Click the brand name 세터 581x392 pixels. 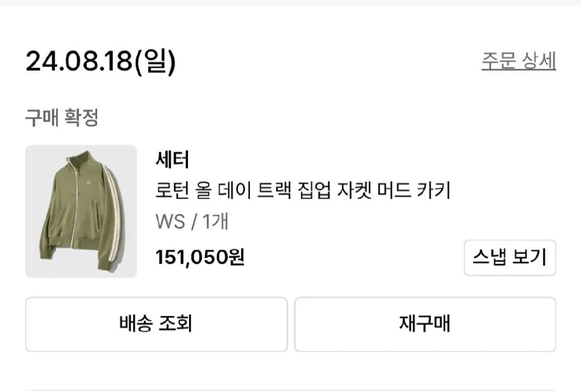pyautogui.click(x=172, y=160)
